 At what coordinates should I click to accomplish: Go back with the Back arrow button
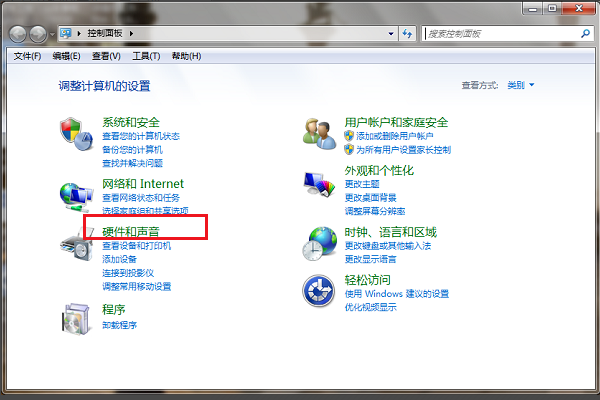[19, 33]
